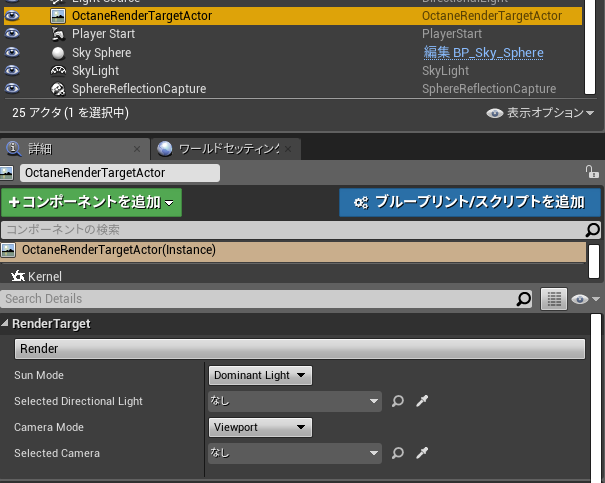Click コンポーネントを追加 green button
The height and width of the screenshot is (483, 605).
[91, 203]
